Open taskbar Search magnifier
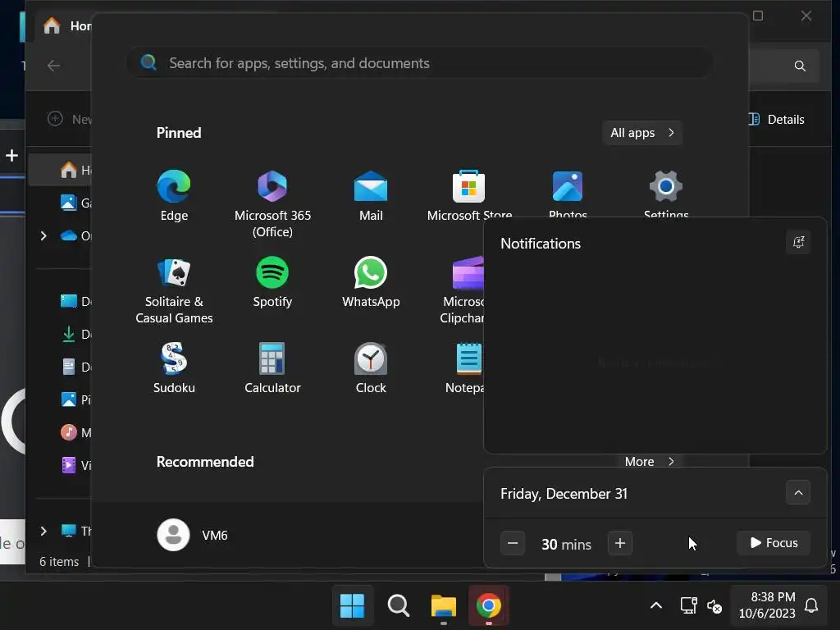This screenshot has height=630, width=840. coord(398,606)
